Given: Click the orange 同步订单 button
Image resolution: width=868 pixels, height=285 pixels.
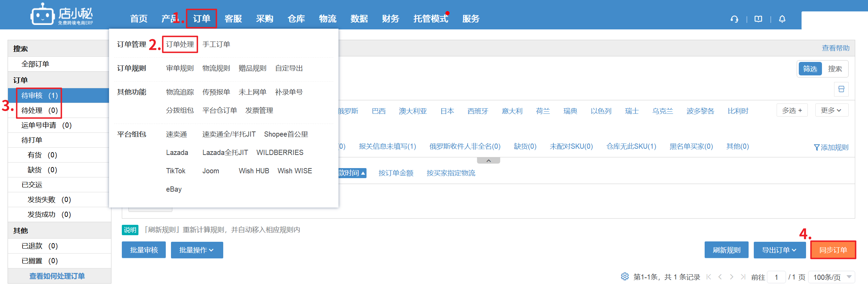Looking at the screenshot, I should 833,250.
